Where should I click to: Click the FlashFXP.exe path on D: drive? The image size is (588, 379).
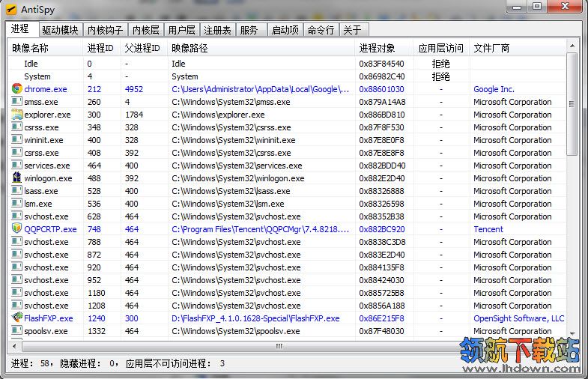point(255,318)
